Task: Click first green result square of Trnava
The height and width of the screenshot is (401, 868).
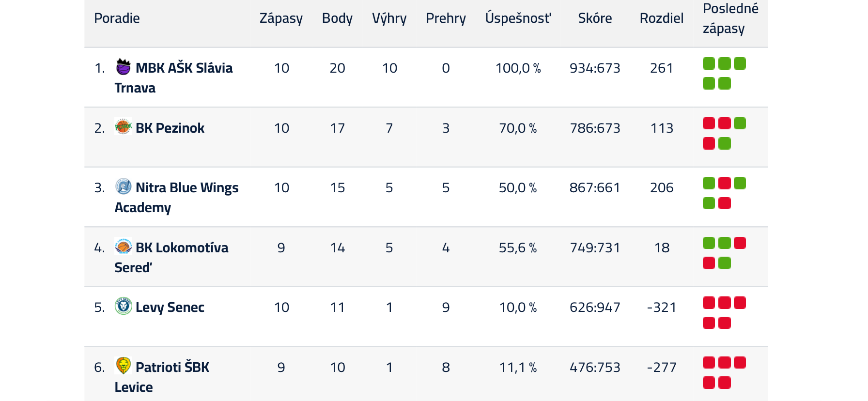Action: [709, 63]
